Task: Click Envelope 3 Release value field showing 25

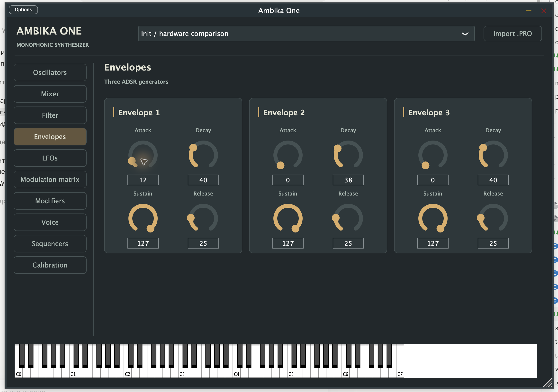Action: click(493, 243)
